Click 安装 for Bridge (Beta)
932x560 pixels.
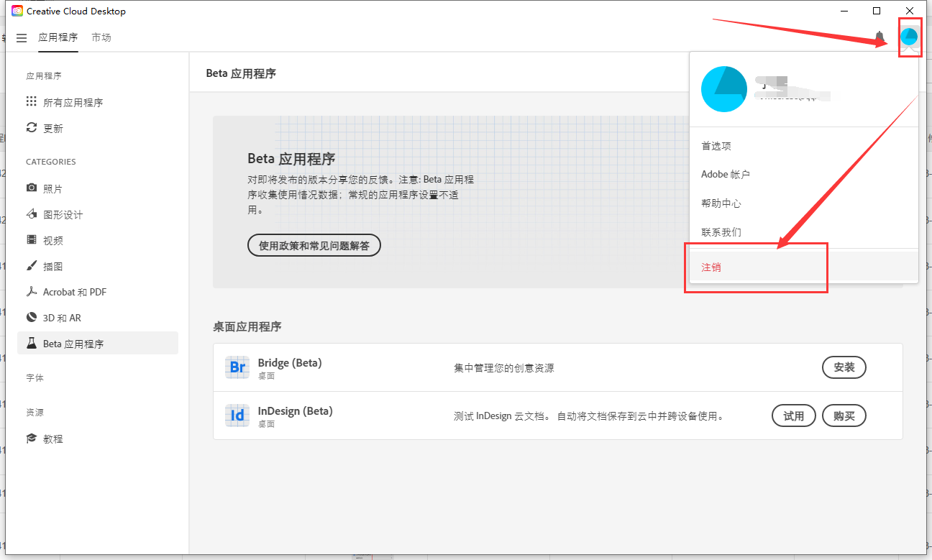coord(844,367)
